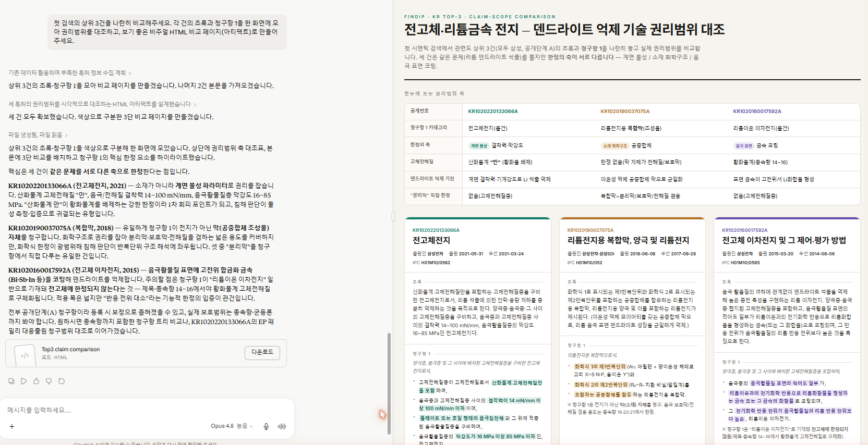Click the plus icon in the message box
This screenshot has width=868, height=445.
click(12, 426)
